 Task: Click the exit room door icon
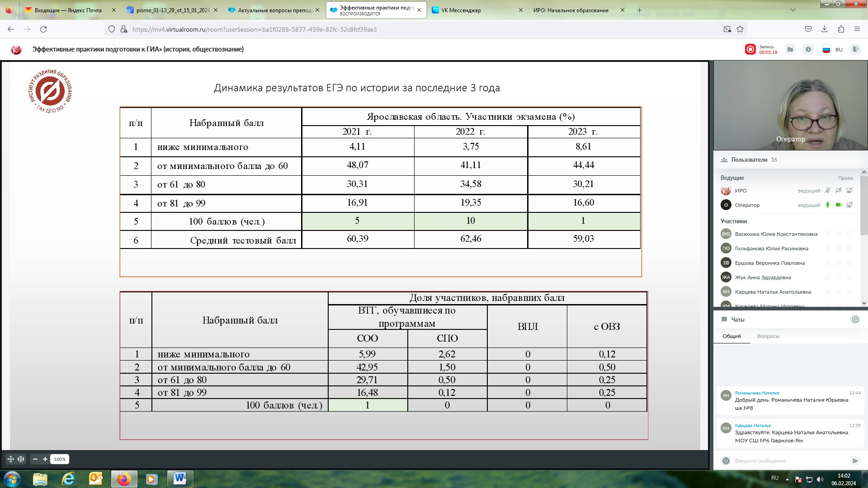click(x=855, y=49)
